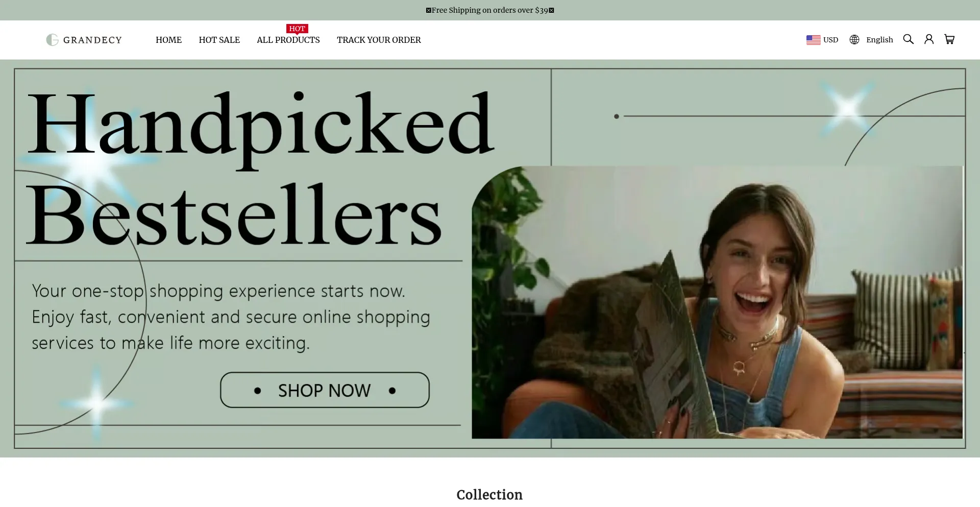Open the user account icon
980x507 pixels.
coord(929,39)
